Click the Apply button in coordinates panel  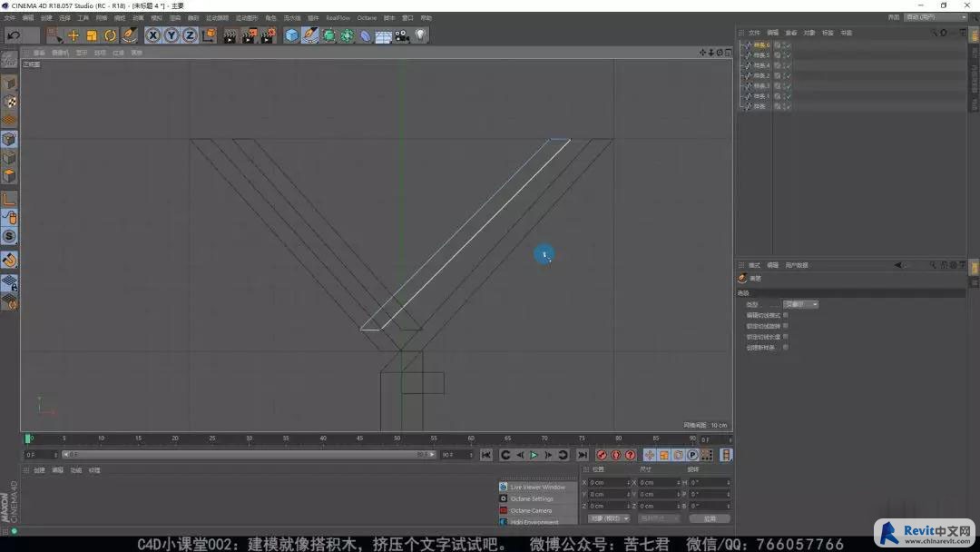(710, 519)
